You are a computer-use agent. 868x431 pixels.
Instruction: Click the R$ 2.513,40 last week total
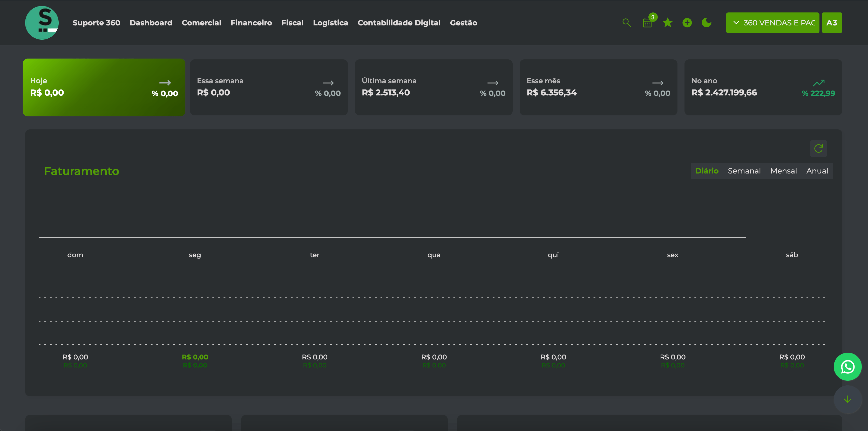coord(386,92)
